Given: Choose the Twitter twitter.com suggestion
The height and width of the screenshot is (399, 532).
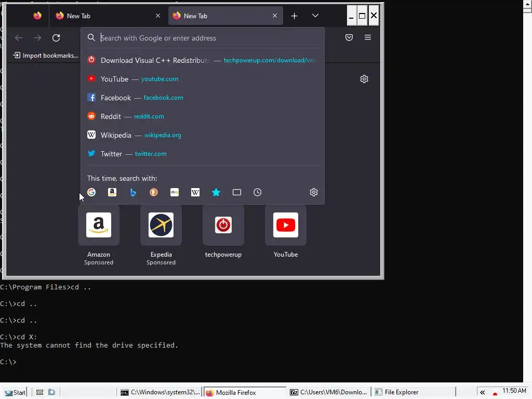Looking at the screenshot, I should tap(203, 153).
